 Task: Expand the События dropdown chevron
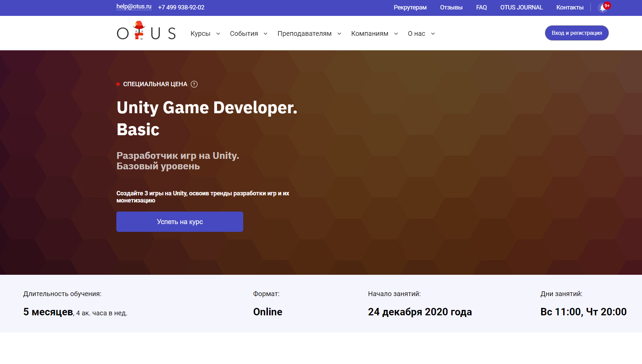[266, 34]
